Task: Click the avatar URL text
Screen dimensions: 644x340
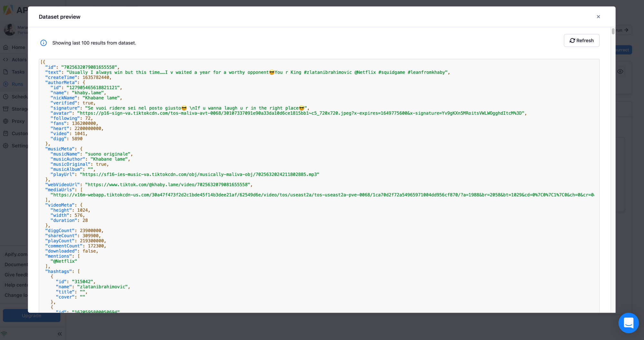Action: 301,113
